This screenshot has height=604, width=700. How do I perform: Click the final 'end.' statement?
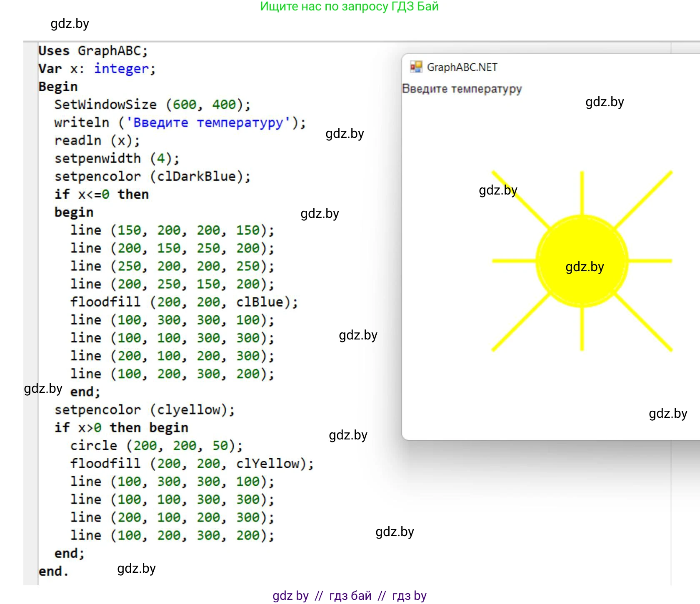click(53, 571)
